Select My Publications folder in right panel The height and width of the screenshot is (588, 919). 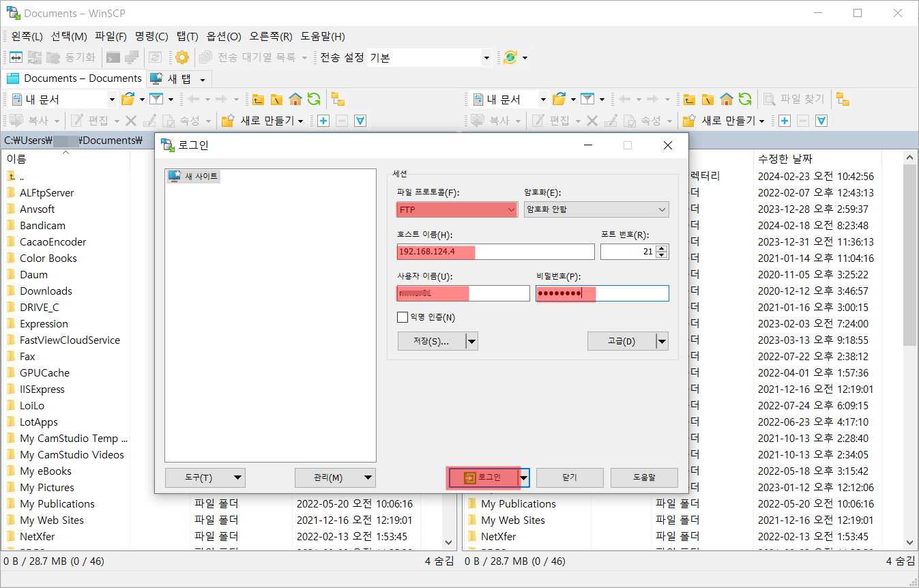click(519, 504)
